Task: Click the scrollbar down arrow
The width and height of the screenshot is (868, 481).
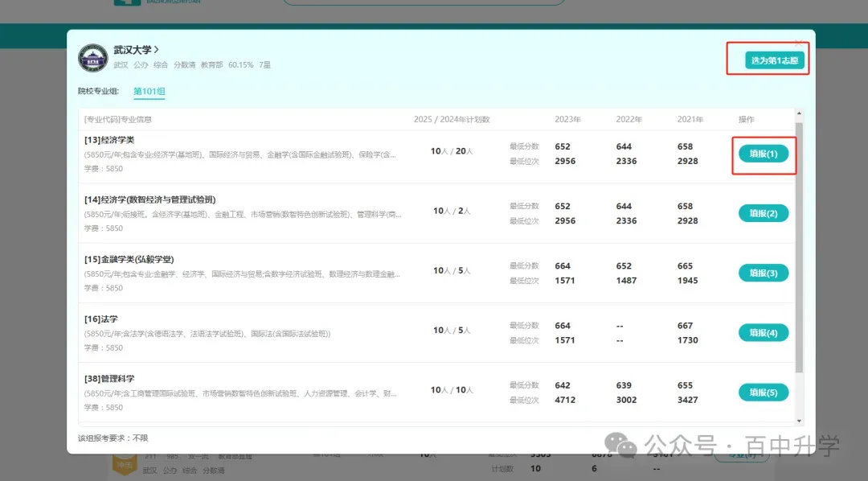Action: click(799, 421)
